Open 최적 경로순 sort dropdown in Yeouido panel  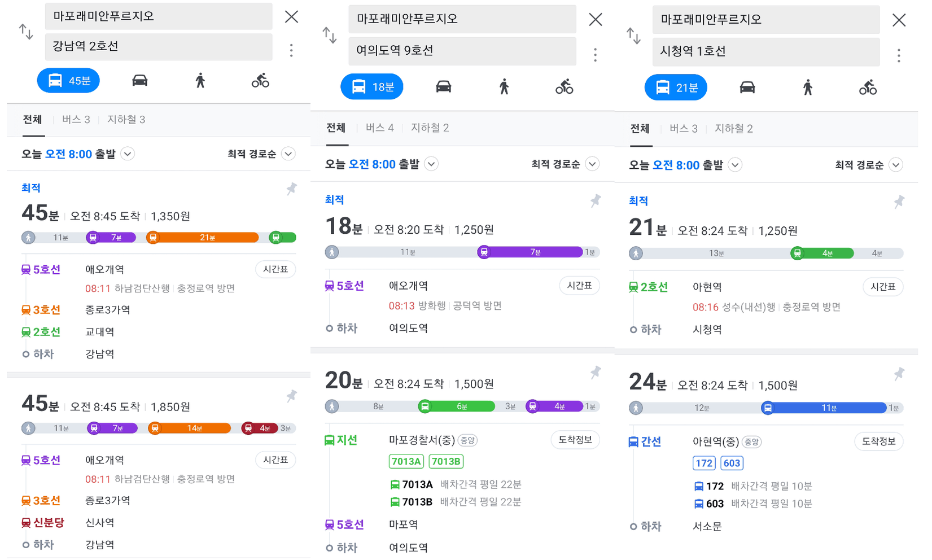coord(565,164)
